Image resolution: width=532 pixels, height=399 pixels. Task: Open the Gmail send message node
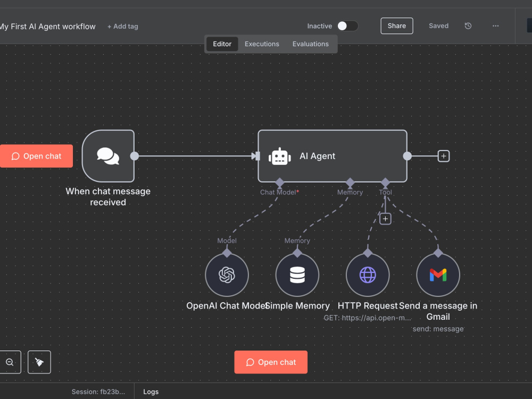[x=438, y=275]
